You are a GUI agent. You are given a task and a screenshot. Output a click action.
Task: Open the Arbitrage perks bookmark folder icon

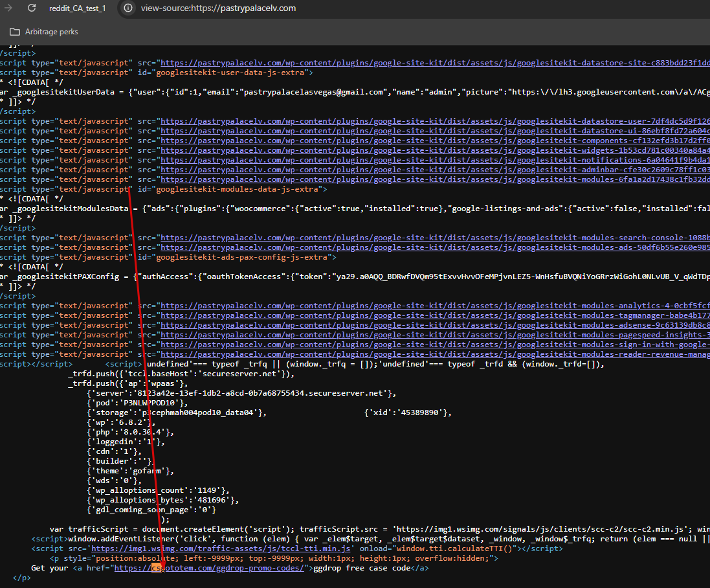pyautogui.click(x=15, y=32)
